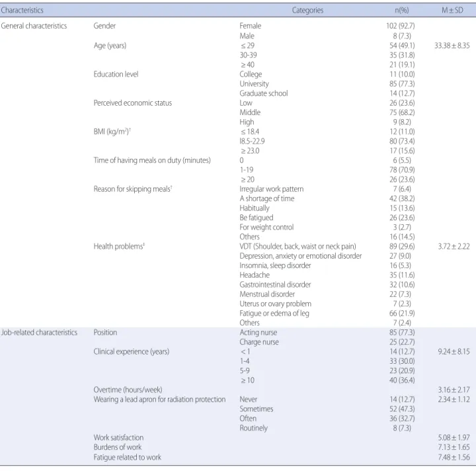Click the 'University' category
476x471 pixels.
click(255, 84)
